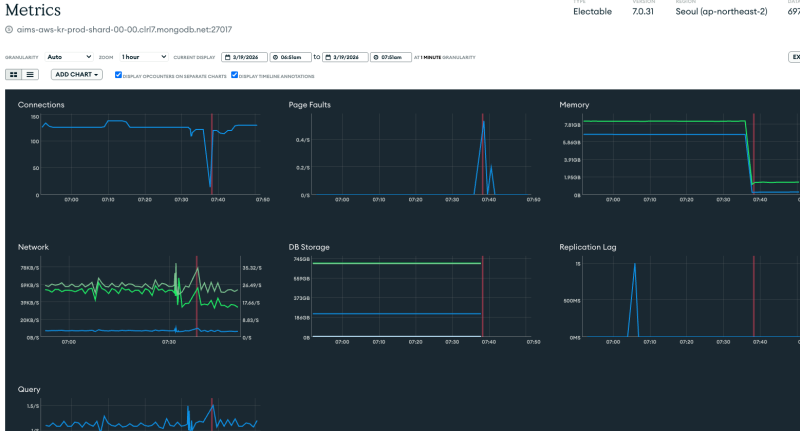Click the Connections chart title
Viewport: 800px width, 431px height.
point(39,104)
